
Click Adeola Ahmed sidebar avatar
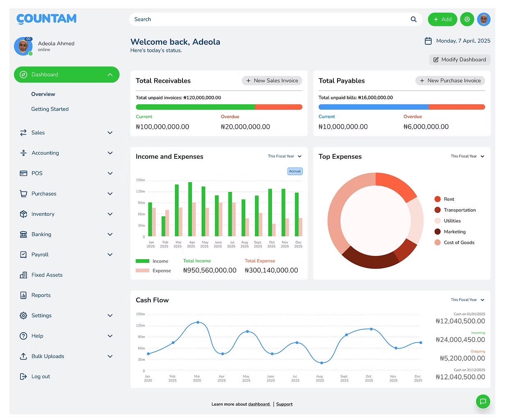pos(23,46)
